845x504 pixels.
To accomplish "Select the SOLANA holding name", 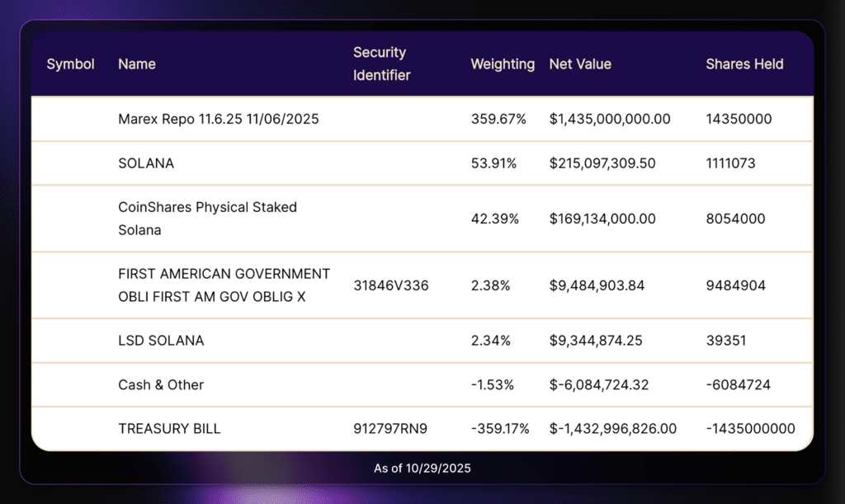I will (x=146, y=163).
